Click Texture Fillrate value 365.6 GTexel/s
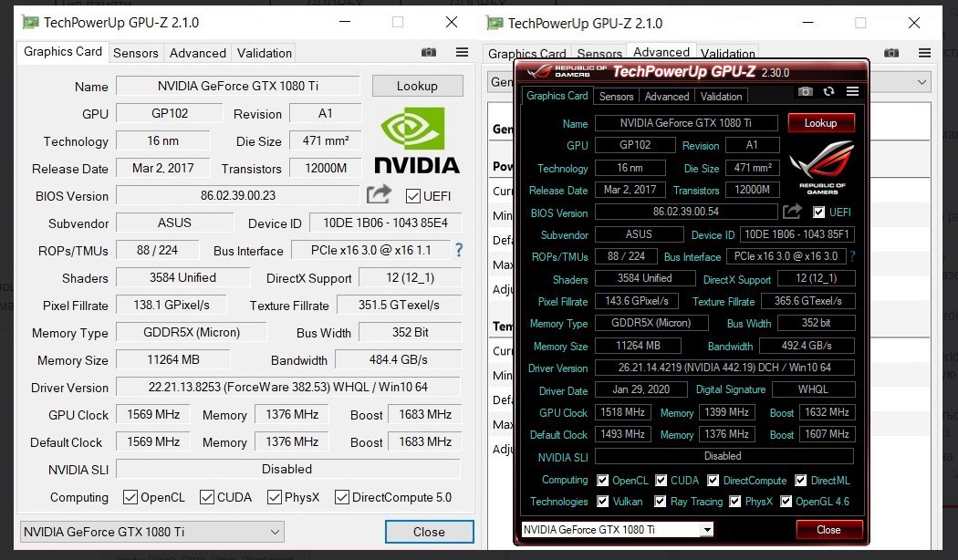The width and height of the screenshot is (958, 560). (807, 301)
